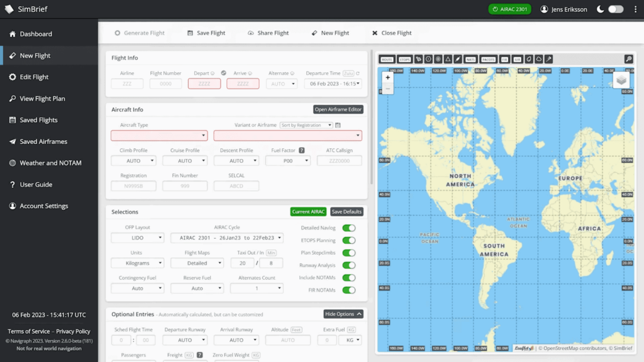Open the Saved Flights page
Screen dimensions: 644x362
pos(40,119)
